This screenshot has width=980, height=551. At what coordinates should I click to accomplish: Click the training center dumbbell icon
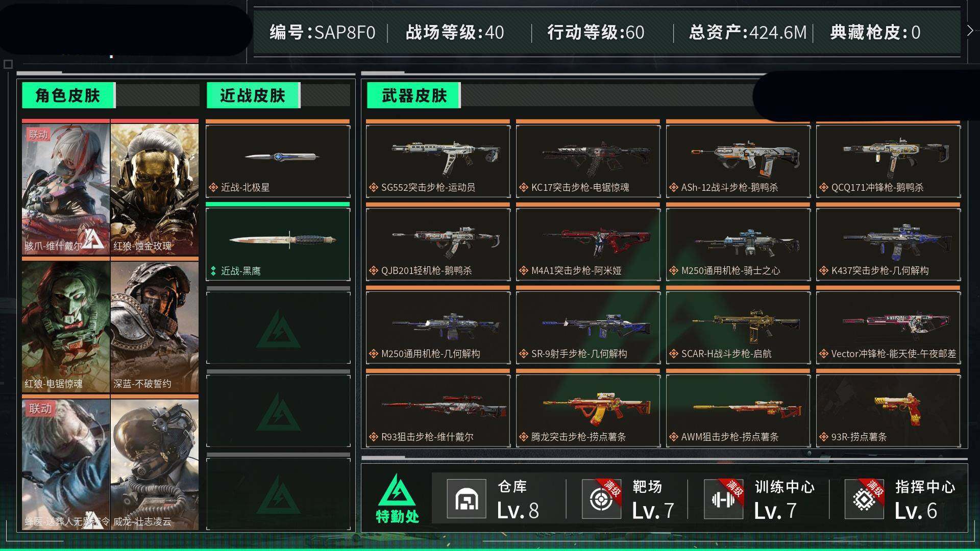point(724,499)
